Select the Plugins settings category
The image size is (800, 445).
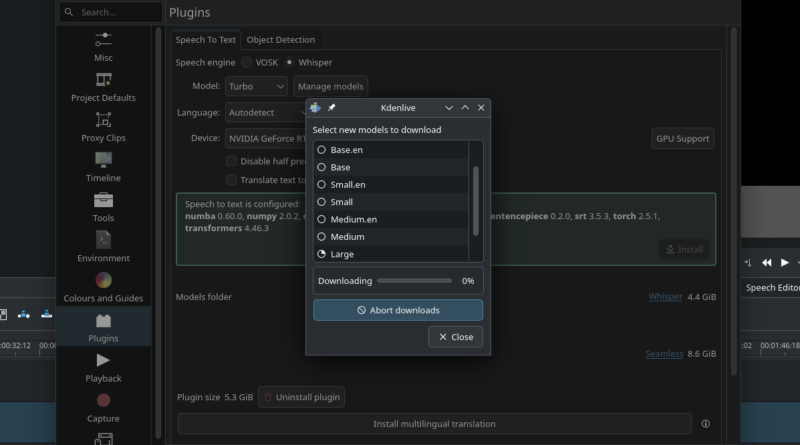[103, 327]
